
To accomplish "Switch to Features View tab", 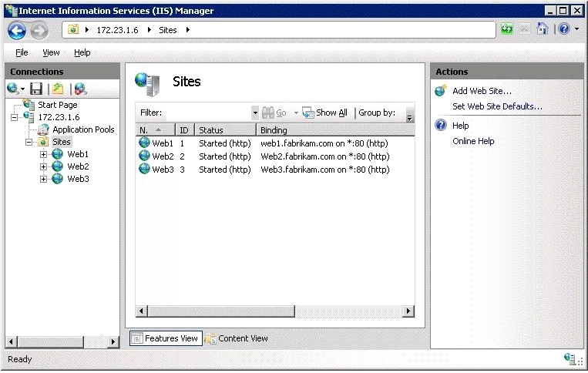I will pyautogui.click(x=166, y=338).
